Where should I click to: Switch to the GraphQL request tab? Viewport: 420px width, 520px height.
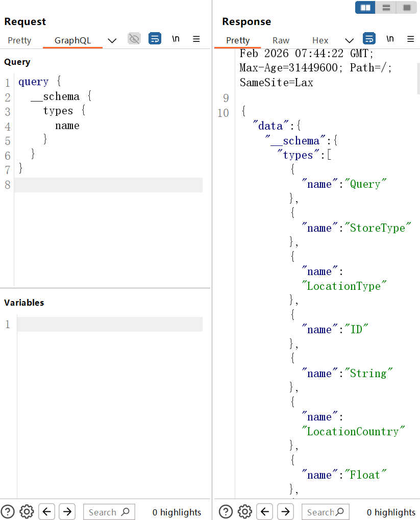[72, 40]
